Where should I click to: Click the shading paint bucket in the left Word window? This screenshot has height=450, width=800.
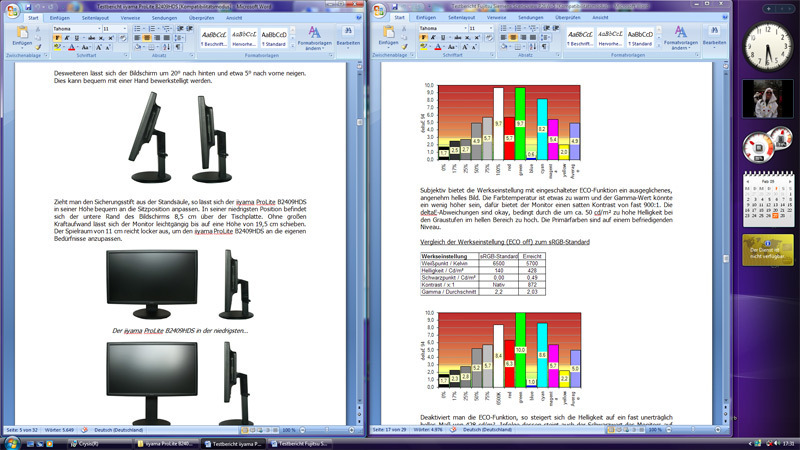point(138,47)
